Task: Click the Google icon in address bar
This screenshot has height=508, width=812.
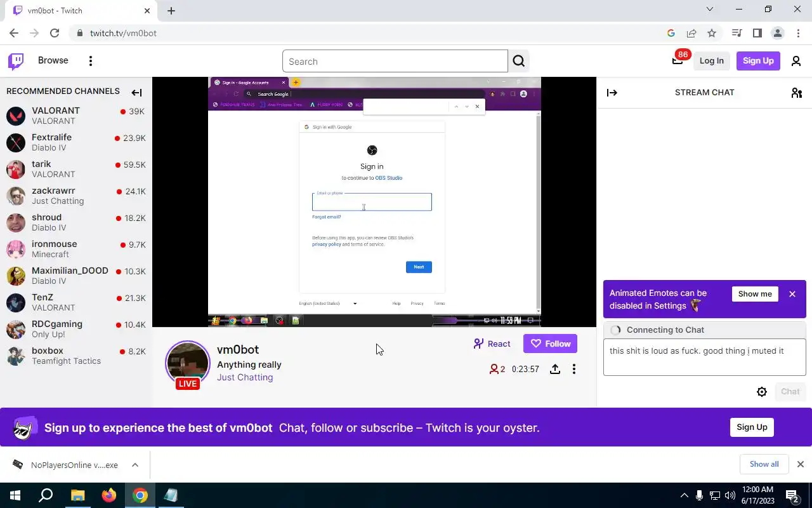Action: (671, 33)
